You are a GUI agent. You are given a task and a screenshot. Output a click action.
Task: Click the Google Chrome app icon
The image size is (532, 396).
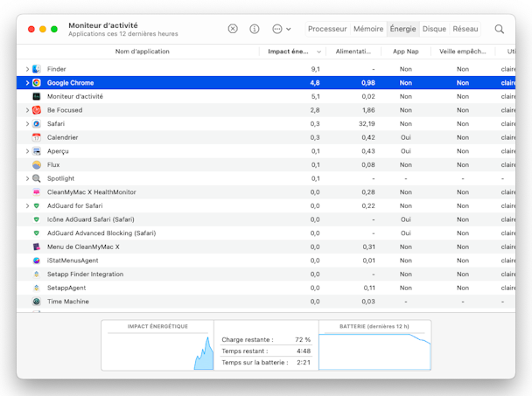37,83
